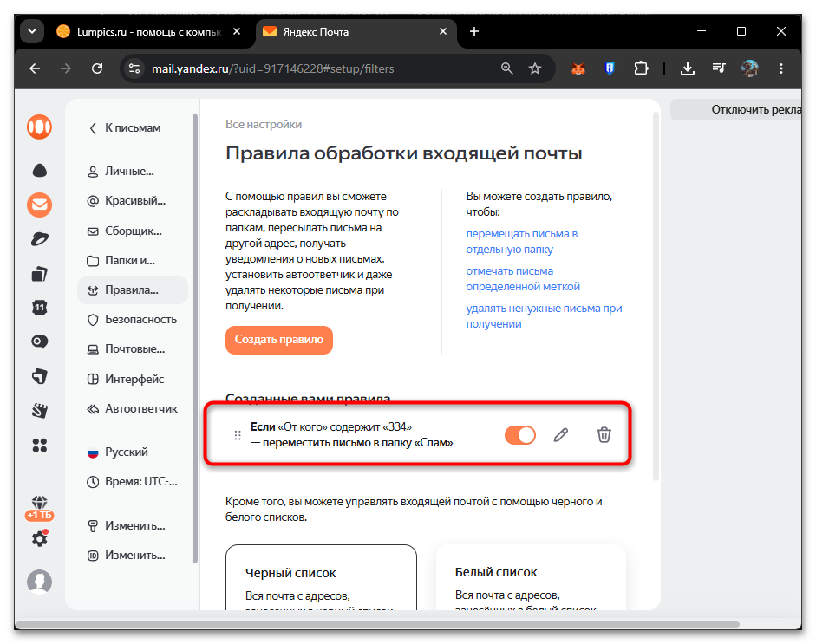Expand the tab search dropdown arrow

(32, 32)
